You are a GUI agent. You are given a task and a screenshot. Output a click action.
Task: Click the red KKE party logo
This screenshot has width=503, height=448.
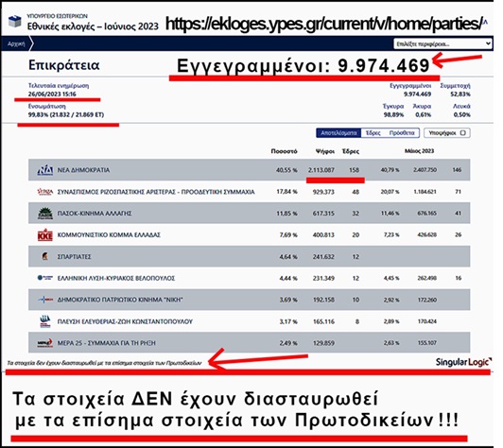(x=45, y=234)
